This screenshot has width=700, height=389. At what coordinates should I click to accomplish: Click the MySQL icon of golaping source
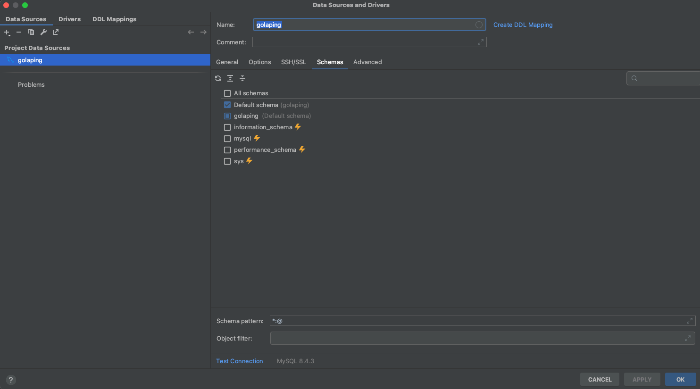pyautogui.click(x=10, y=60)
